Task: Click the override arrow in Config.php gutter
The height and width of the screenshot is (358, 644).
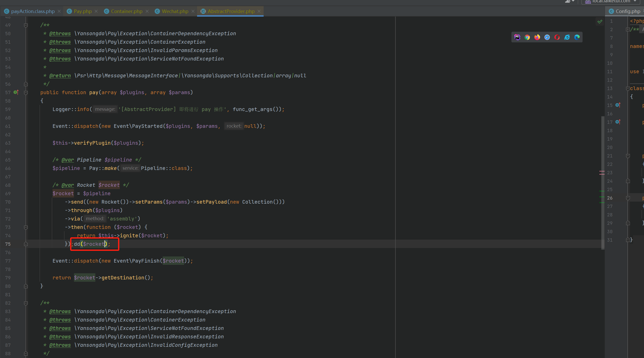Action: point(618,105)
